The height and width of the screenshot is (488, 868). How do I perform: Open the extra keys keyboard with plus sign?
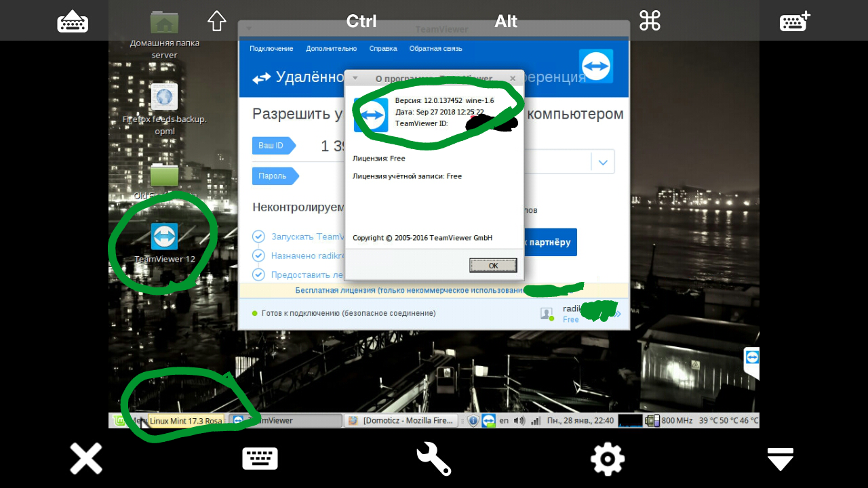pos(795,22)
